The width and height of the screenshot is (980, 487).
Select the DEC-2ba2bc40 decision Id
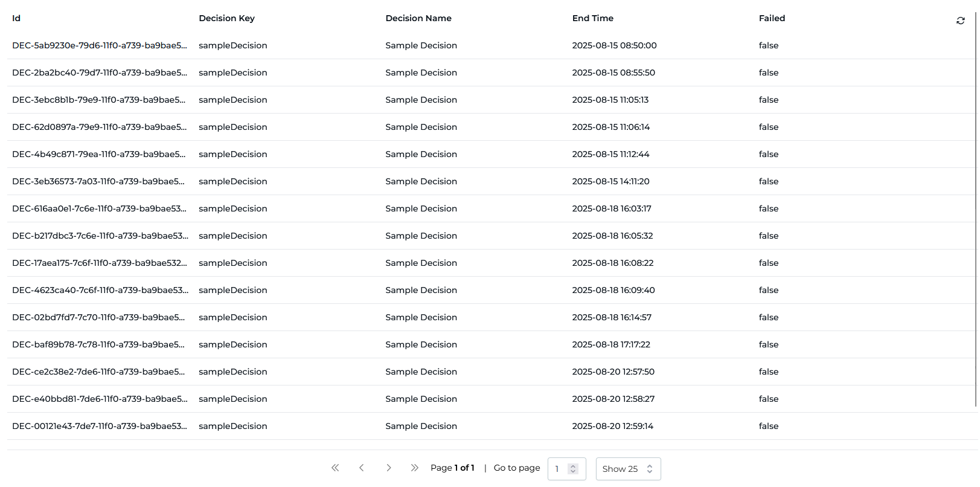click(99, 73)
